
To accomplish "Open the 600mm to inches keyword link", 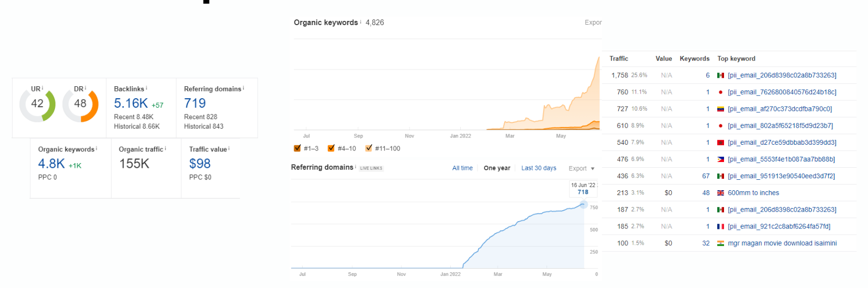I will [753, 193].
